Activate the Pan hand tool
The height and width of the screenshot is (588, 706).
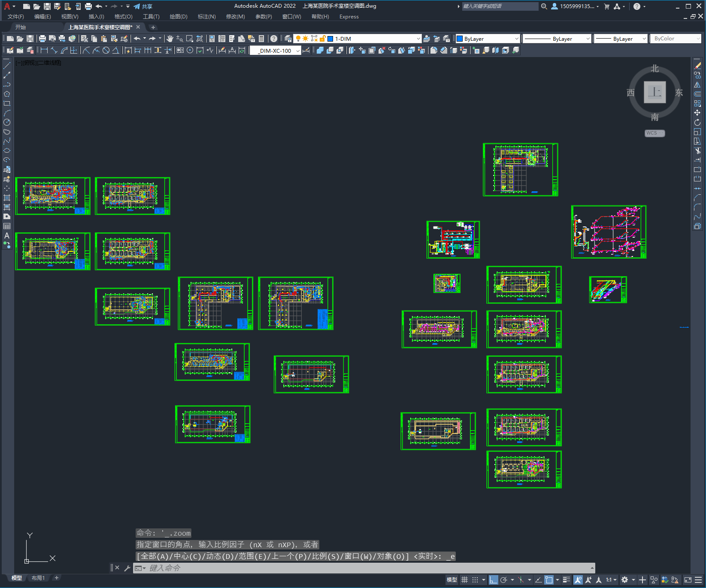(170, 39)
